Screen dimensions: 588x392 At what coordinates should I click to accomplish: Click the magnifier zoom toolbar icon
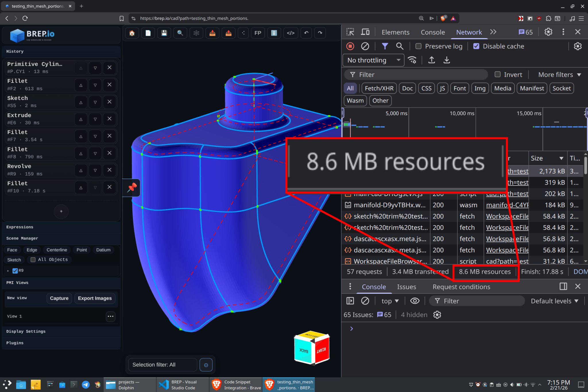click(180, 33)
